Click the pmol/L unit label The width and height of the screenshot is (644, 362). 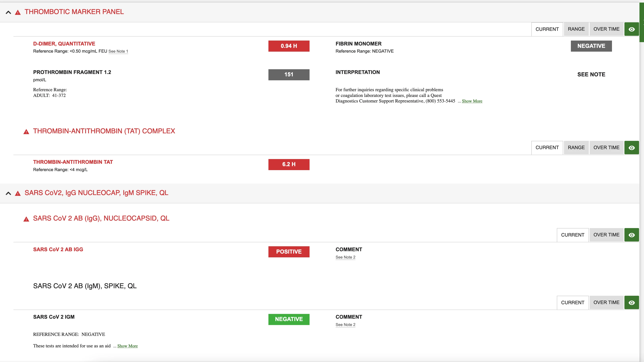[40, 80]
